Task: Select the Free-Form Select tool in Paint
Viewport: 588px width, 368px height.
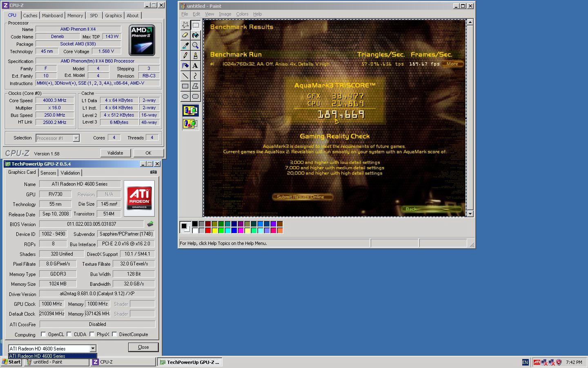Action: 185,25
